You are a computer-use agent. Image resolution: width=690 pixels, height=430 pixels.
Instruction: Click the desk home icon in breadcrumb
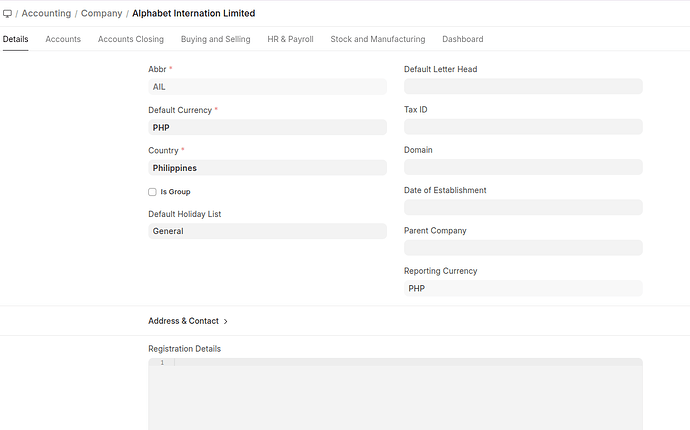click(8, 14)
